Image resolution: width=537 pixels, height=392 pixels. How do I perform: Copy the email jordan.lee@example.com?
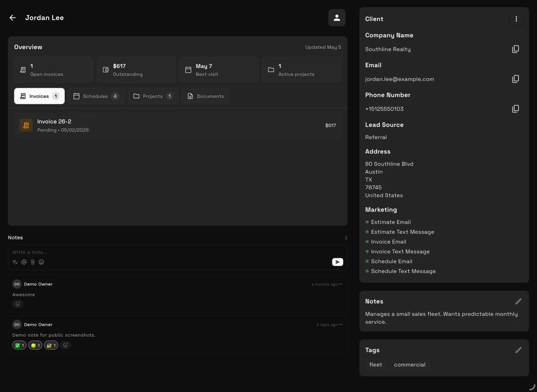pos(516,79)
